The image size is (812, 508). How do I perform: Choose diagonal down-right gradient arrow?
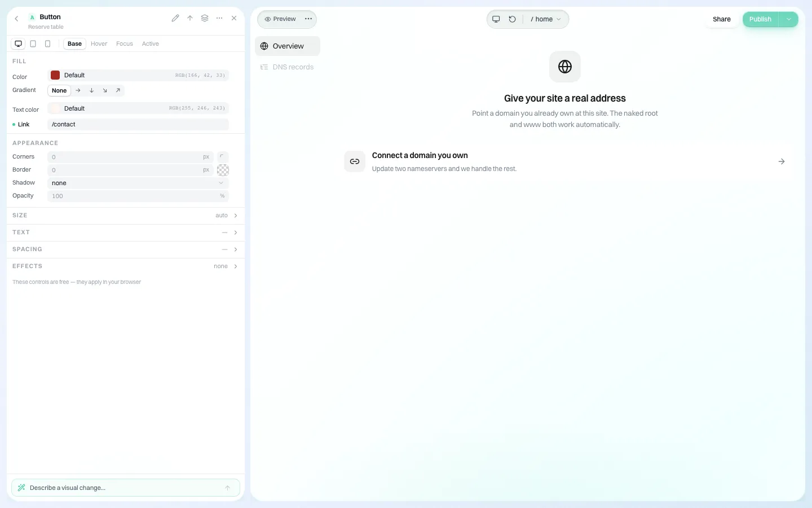pyautogui.click(x=105, y=90)
